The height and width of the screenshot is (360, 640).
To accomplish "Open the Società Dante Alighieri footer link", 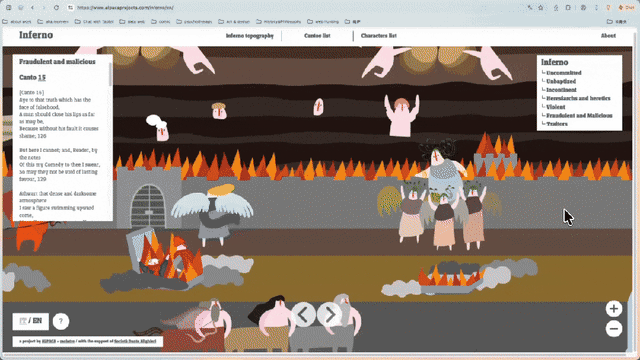I will pyautogui.click(x=135, y=341).
